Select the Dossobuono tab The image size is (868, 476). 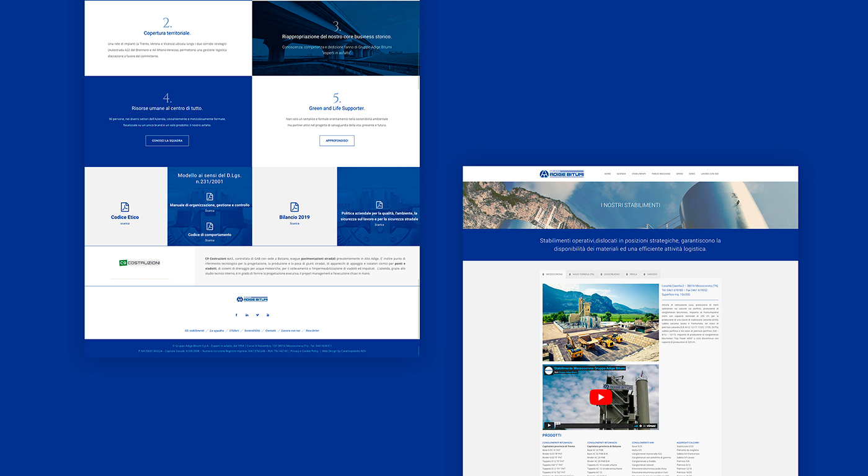tap(609, 274)
